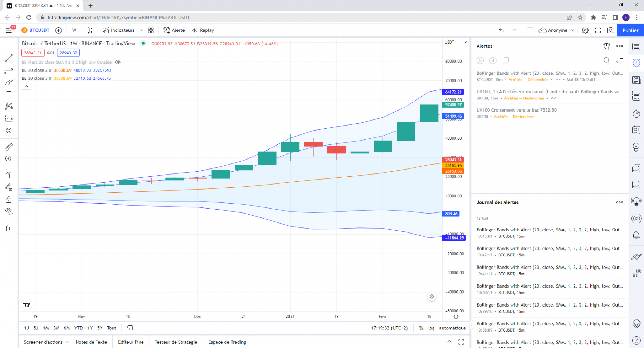
Task: Open the candlestick chart type selector
Action: pyautogui.click(x=90, y=30)
